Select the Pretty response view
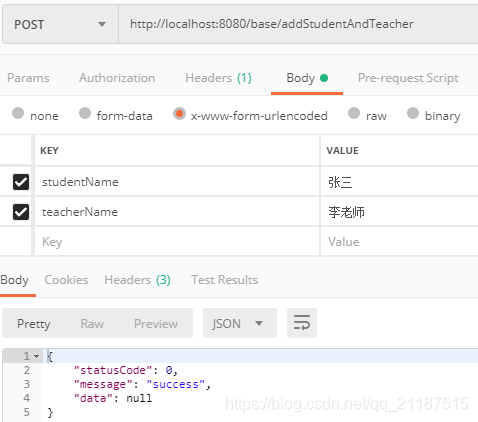 click(x=34, y=324)
